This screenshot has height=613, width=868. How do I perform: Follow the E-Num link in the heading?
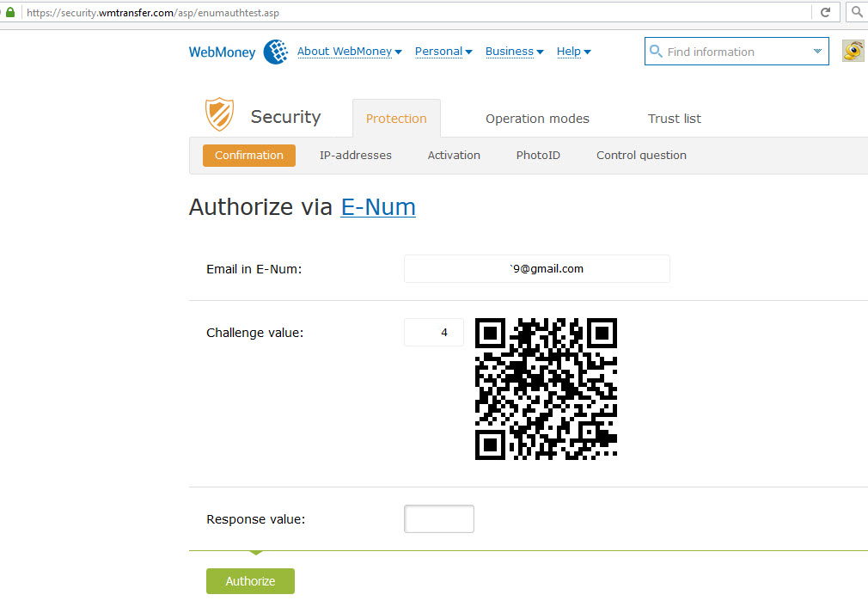378,207
